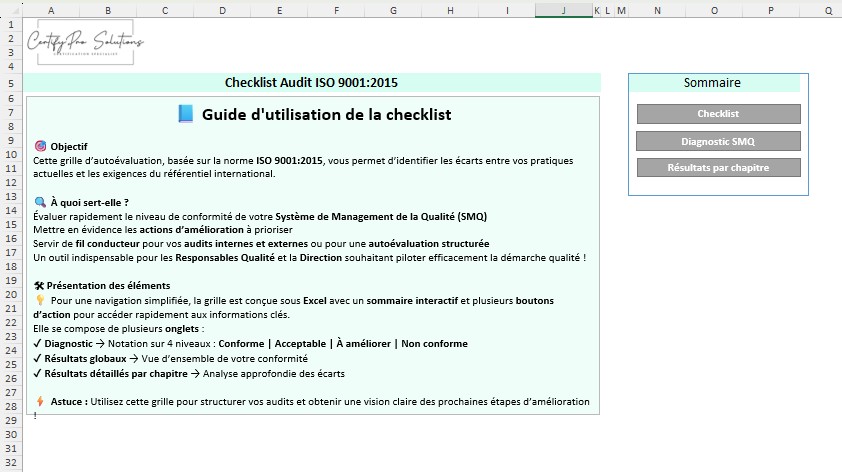Select row 1 header
This screenshot has height=472, width=842.
(x=11, y=24)
